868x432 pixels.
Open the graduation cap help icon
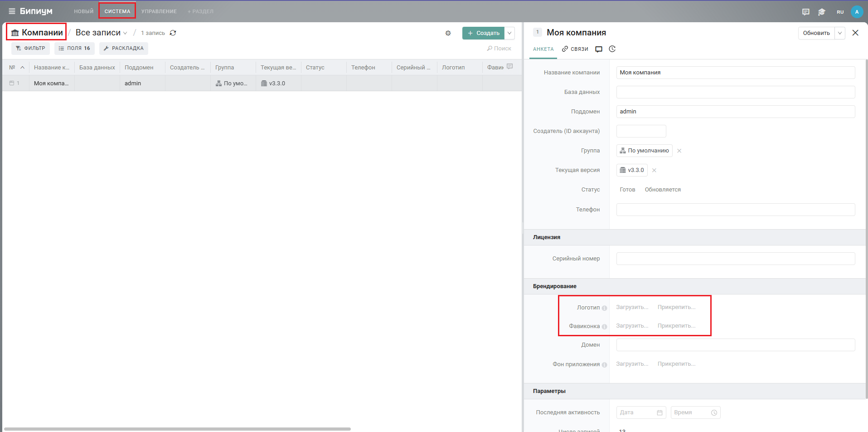[822, 12]
